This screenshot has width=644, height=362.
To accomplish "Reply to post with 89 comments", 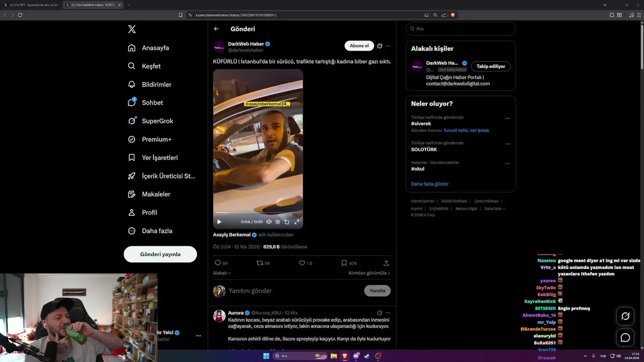I will 221,263.
